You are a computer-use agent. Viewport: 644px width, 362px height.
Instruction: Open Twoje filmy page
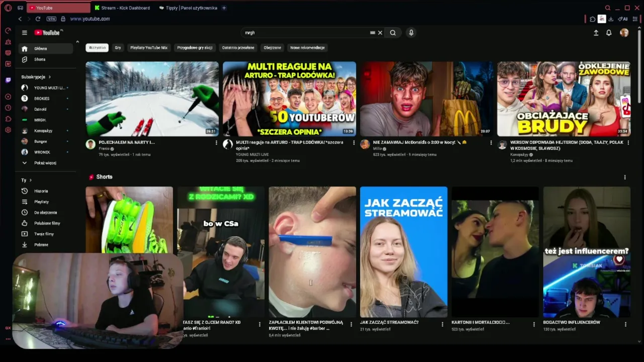coord(45,234)
